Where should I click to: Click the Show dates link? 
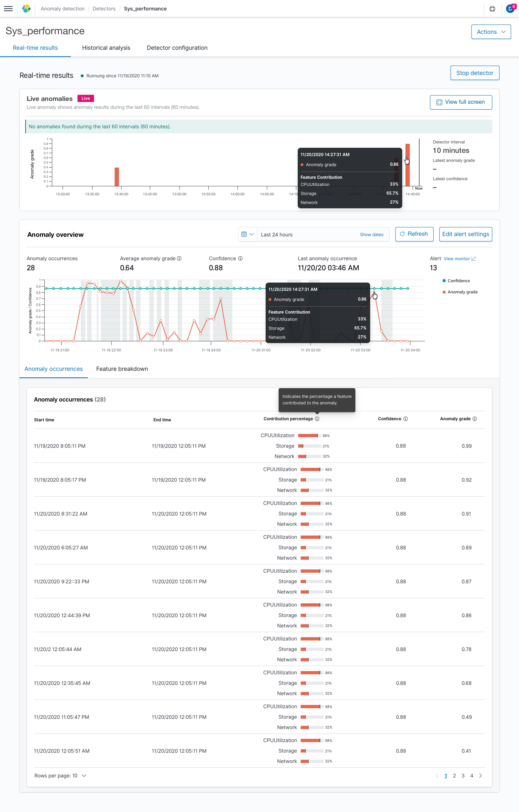tap(371, 234)
